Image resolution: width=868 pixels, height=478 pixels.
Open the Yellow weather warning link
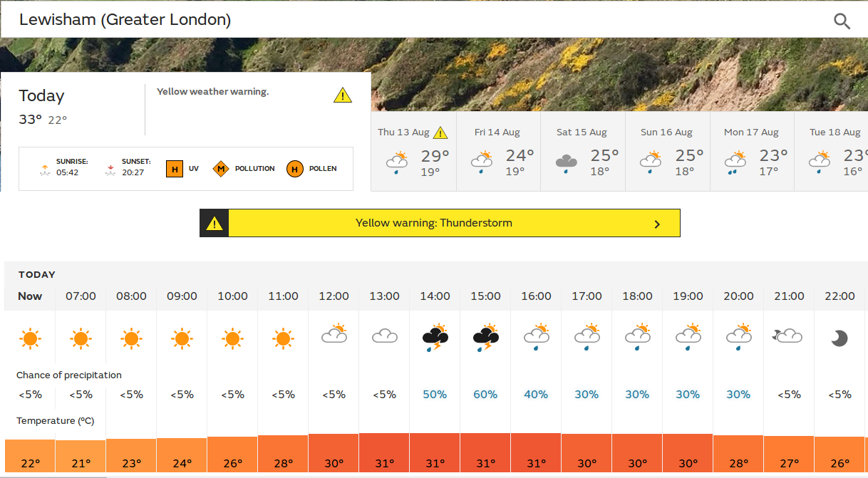point(212,92)
